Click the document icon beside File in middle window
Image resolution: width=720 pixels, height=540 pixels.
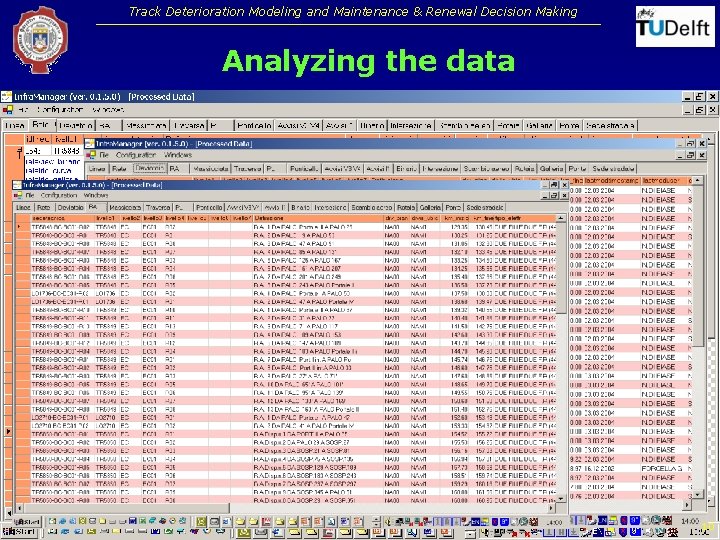coord(91,155)
